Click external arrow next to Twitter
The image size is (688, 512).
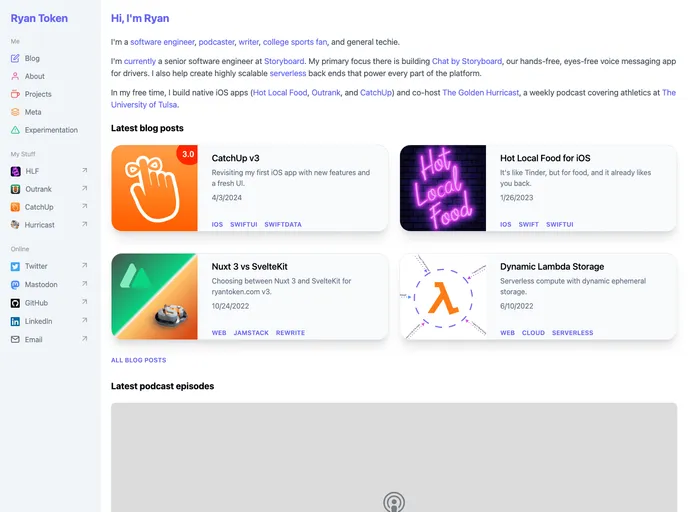(85, 265)
